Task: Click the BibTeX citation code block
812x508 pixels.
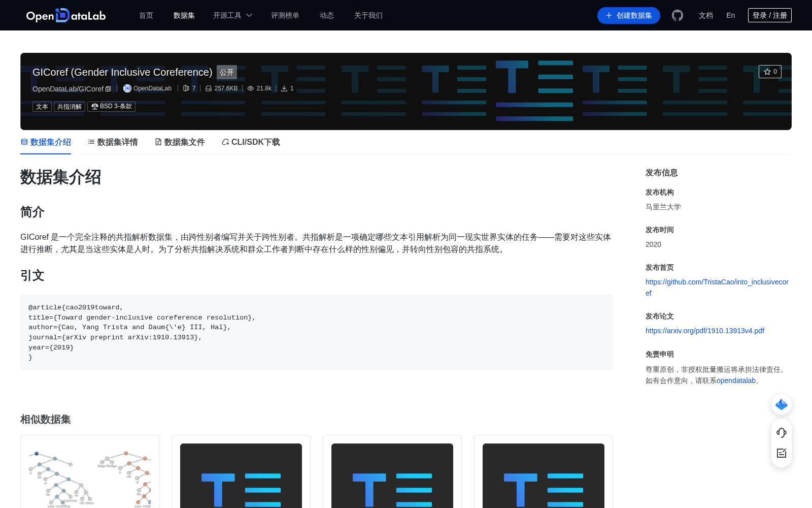Action: (317, 333)
